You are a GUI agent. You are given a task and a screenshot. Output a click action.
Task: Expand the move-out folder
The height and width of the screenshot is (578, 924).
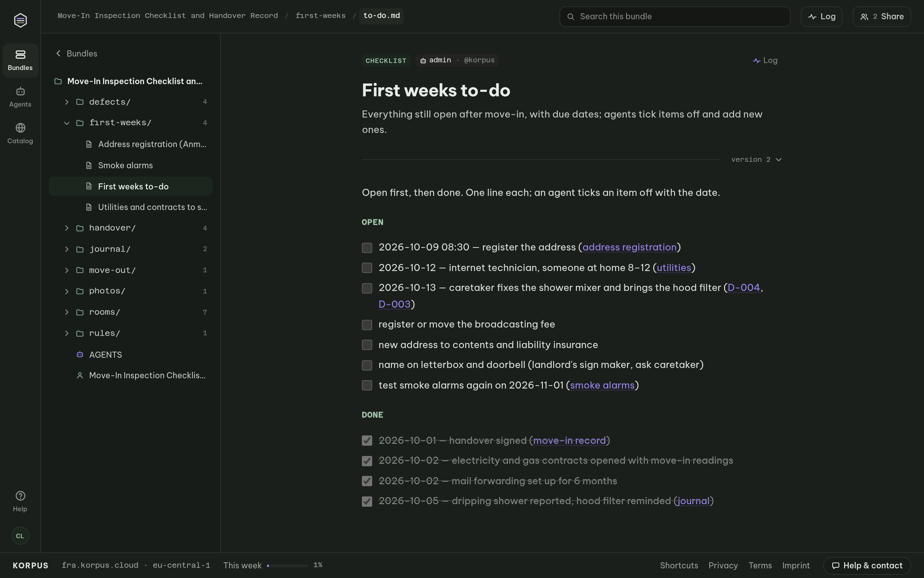click(x=67, y=270)
